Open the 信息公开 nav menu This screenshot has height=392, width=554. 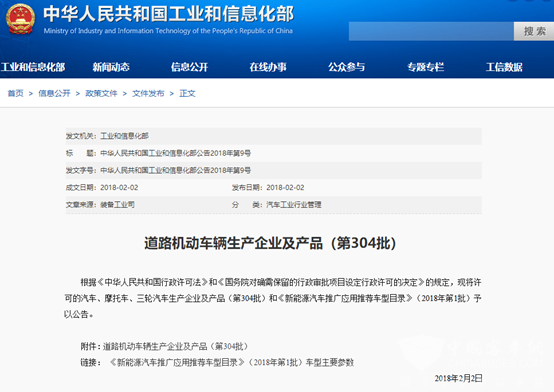click(x=189, y=67)
